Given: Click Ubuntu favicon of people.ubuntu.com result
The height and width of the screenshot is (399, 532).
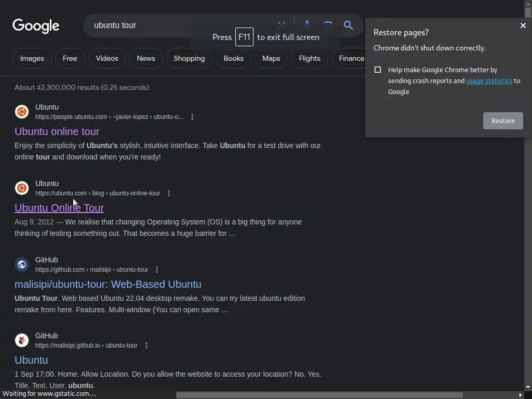Looking at the screenshot, I should (22, 112).
